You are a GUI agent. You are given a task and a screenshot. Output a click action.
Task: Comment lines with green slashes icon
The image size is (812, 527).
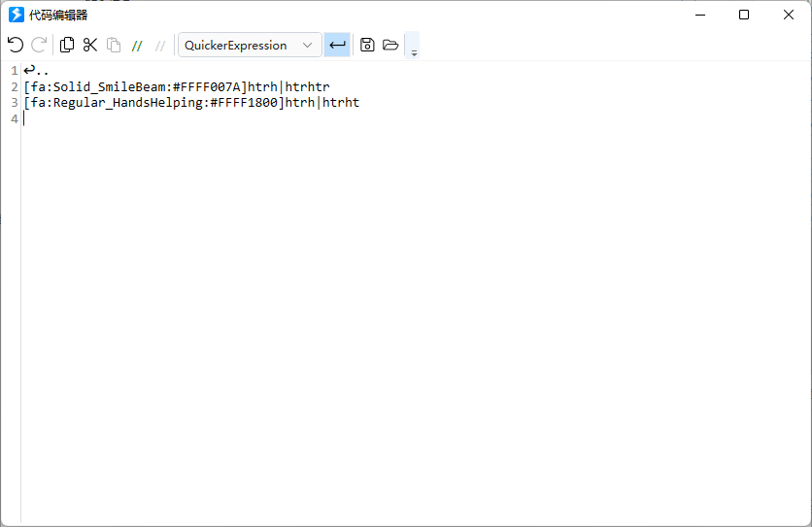pos(137,46)
